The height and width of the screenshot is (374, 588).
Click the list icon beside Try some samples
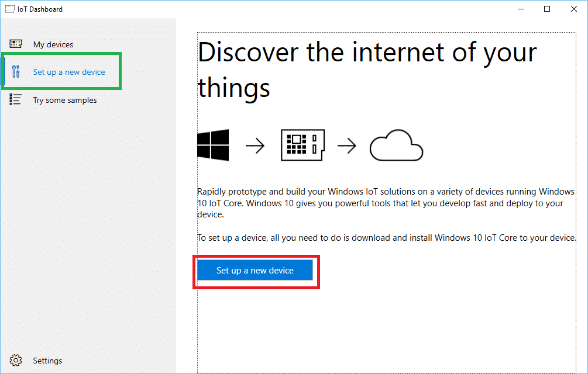click(x=16, y=99)
